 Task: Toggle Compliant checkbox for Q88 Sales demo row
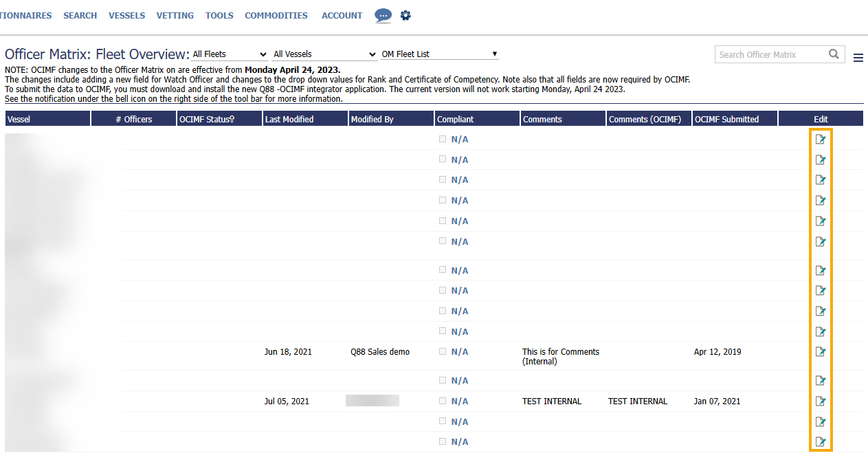(x=443, y=351)
